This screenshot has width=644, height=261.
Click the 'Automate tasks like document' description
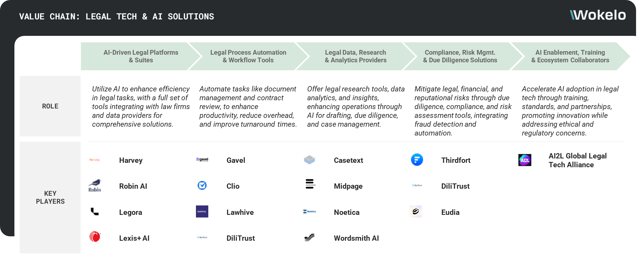[x=248, y=106]
